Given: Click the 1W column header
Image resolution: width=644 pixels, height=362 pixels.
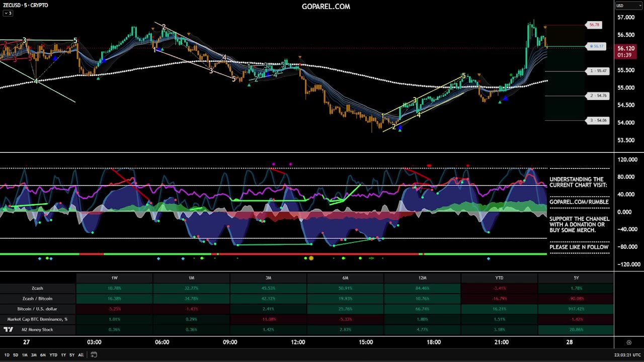Looking at the screenshot, I should tap(115, 278).
